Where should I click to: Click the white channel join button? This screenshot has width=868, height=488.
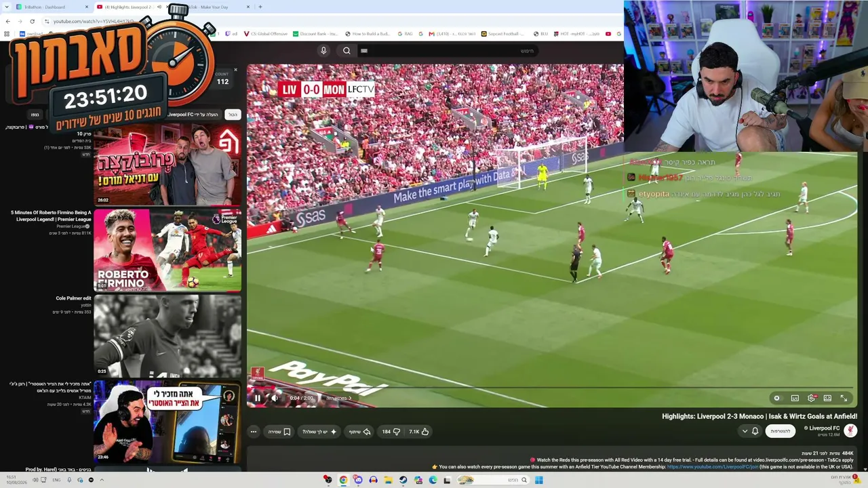[781, 431]
